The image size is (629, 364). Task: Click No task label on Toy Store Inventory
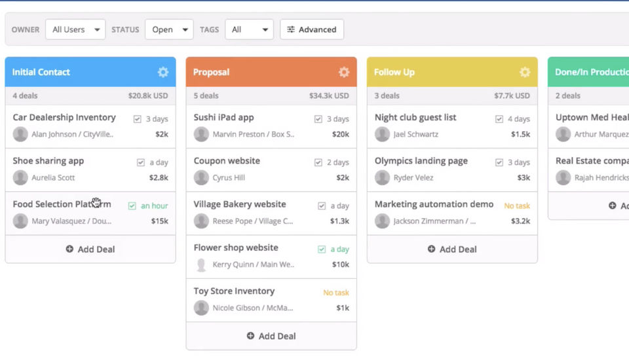(x=335, y=293)
